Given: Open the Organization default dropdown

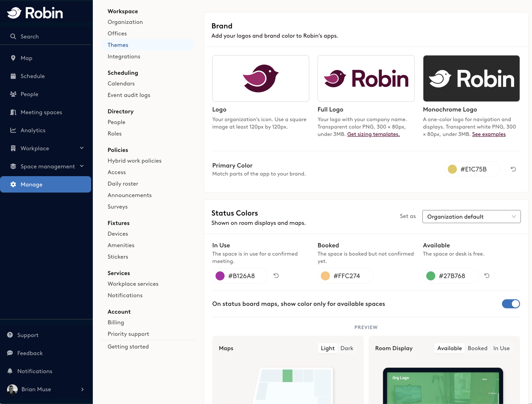Looking at the screenshot, I should (x=471, y=216).
